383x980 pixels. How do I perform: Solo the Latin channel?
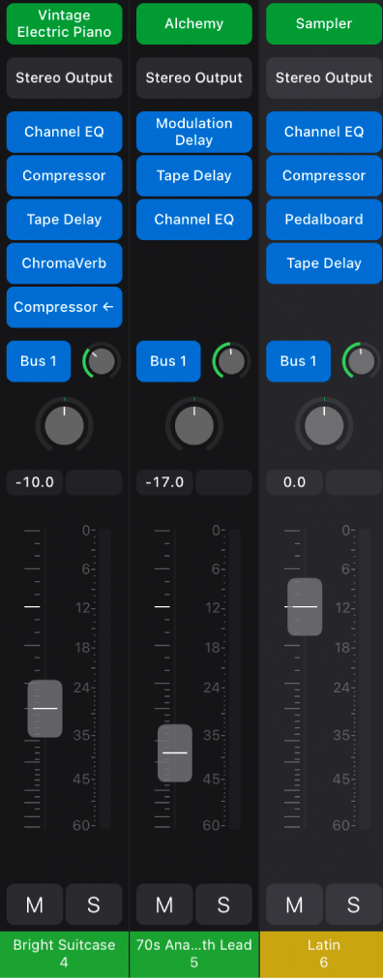(x=354, y=904)
